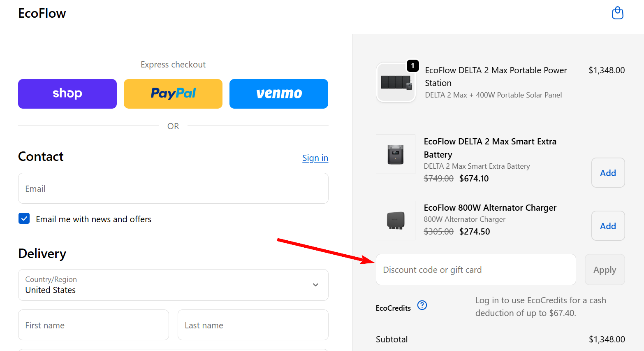Focus the Last name field
Viewport: 644px width, 351px height.
[x=253, y=325]
